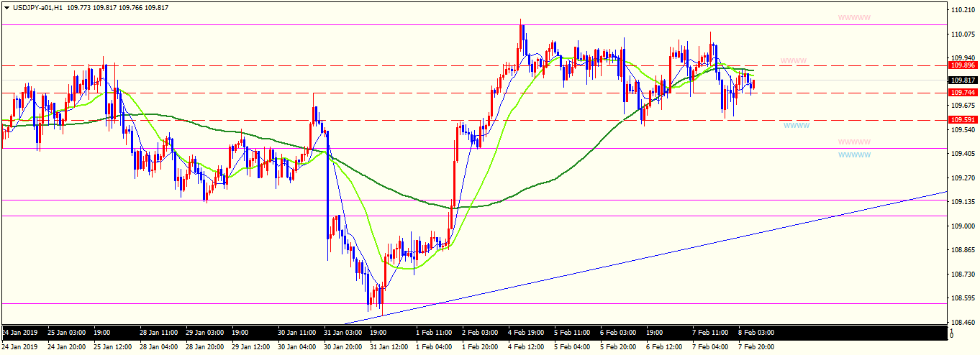Select the red 109.591 price tag
The image size is (980, 355).
click(963, 119)
